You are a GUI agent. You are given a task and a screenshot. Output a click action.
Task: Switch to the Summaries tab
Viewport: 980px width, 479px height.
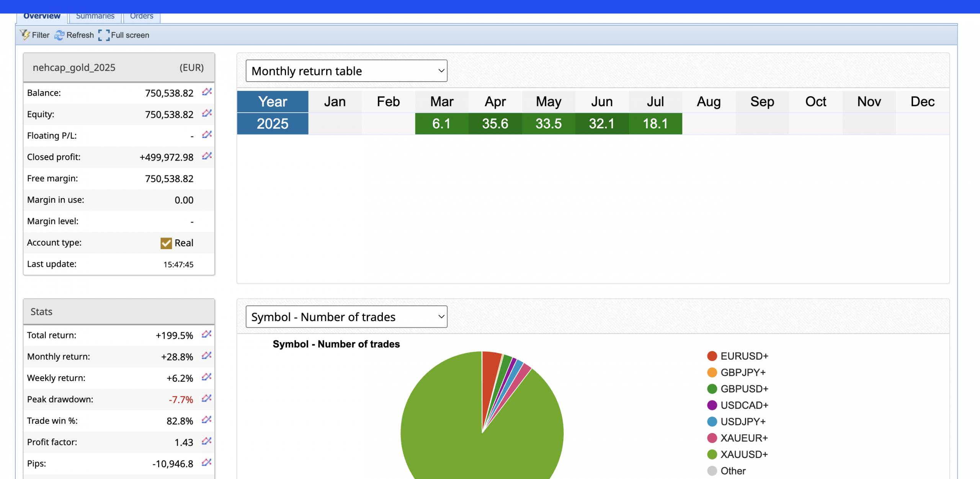click(x=95, y=16)
